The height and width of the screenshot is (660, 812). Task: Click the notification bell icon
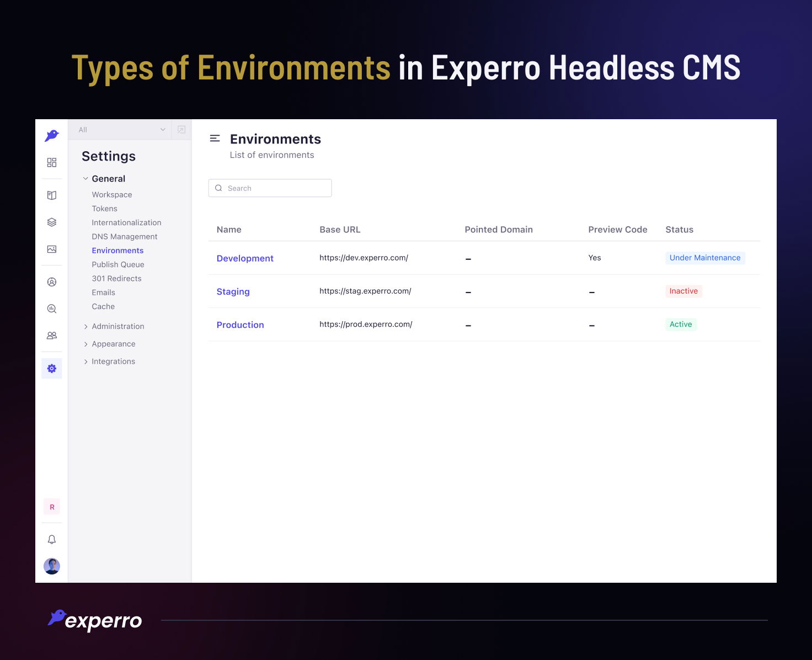52,539
